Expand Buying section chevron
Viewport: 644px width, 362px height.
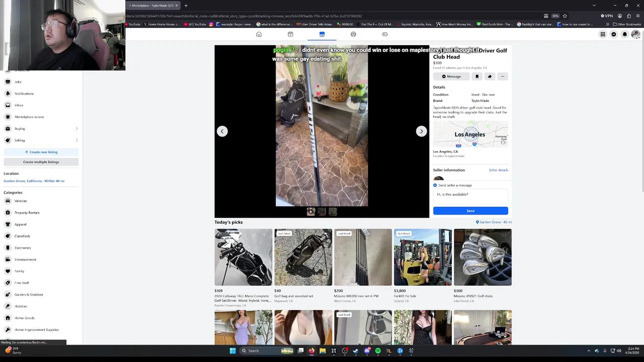[x=76, y=129]
